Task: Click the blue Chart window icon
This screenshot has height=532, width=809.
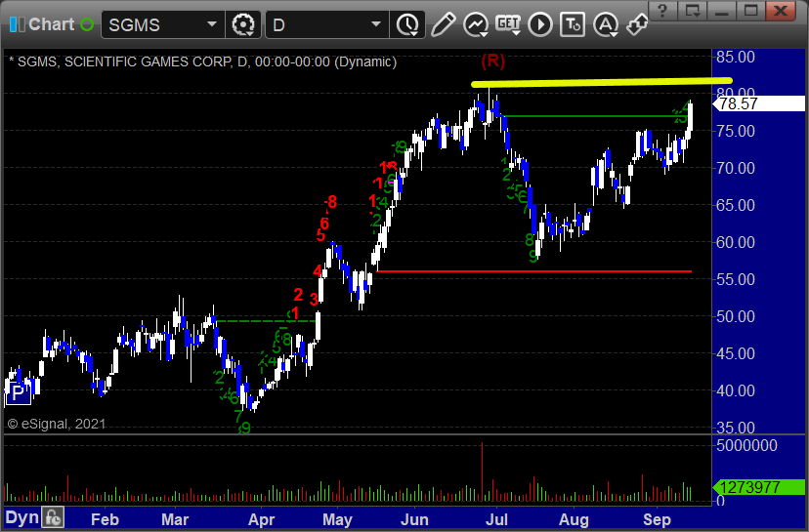Action: (x=17, y=24)
